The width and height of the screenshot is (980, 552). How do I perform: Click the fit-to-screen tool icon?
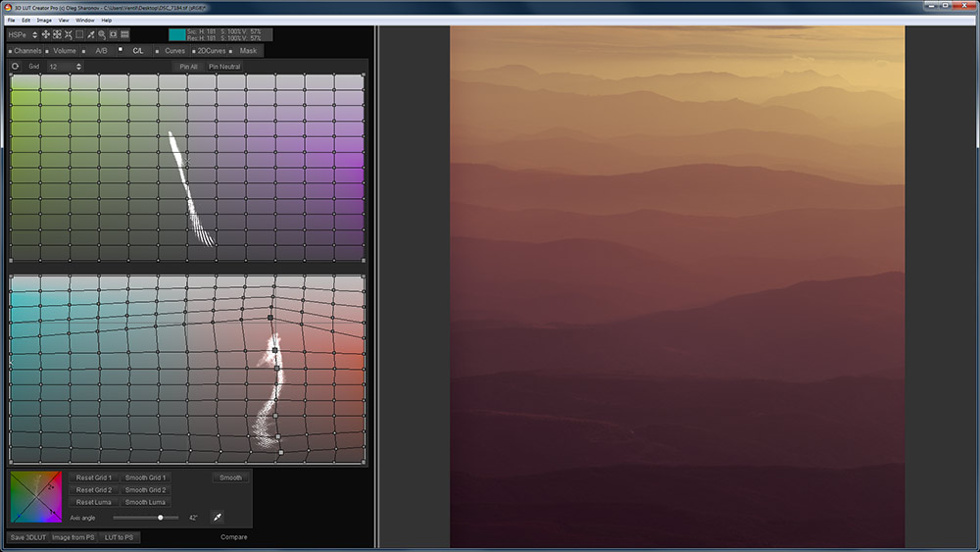(x=57, y=34)
